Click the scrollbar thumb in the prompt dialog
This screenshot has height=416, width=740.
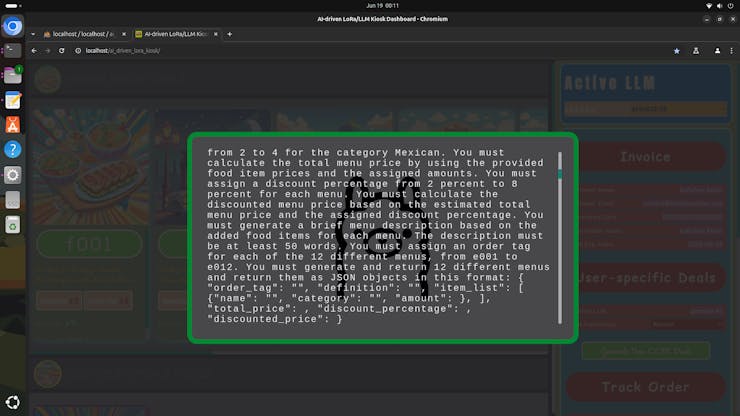(x=560, y=174)
